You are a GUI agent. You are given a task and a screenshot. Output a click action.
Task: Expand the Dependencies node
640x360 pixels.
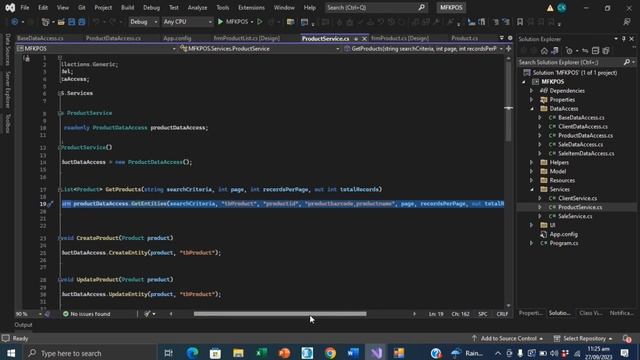[x=531, y=91]
